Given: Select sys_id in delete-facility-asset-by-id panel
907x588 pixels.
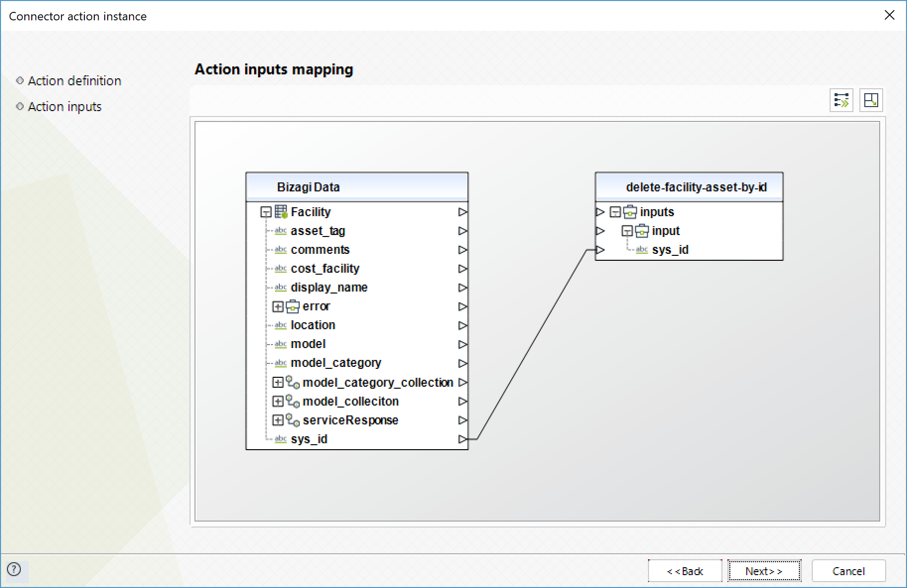Looking at the screenshot, I should coord(670,250).
